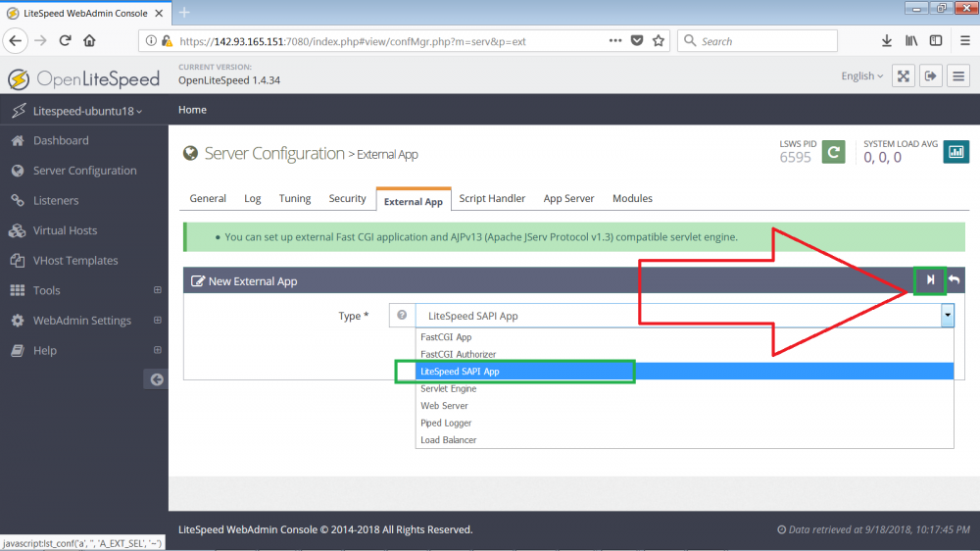Close the LiteSpeed WebAdmin Console browser tab
Screen dimensions: 980x551
click(x=159, y=13)
